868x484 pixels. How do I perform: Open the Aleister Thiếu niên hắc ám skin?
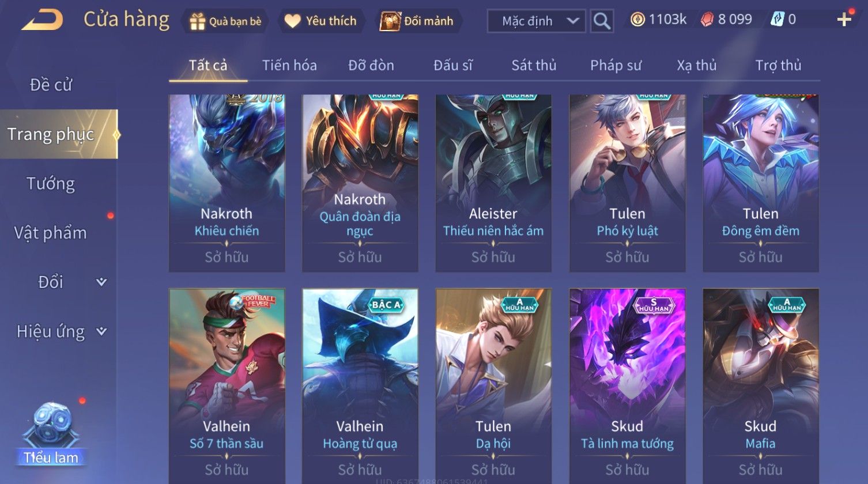[493, 183]
